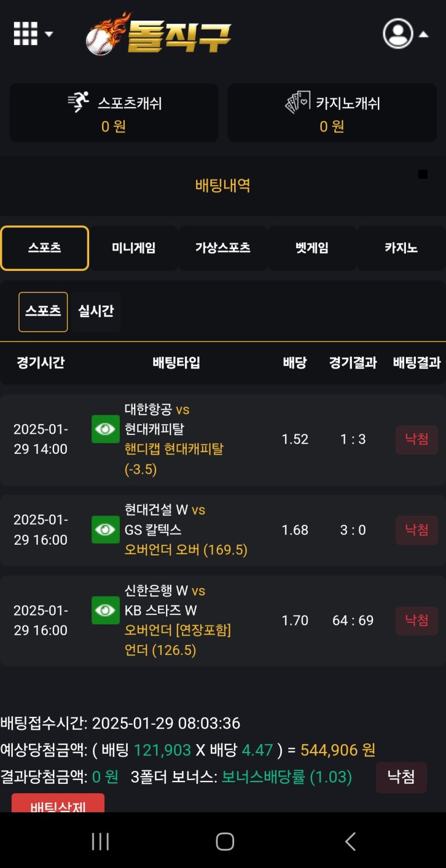This screenshot has height=868, width=446.
Task: Tap the Android back arrow
Action: point(350,841)
